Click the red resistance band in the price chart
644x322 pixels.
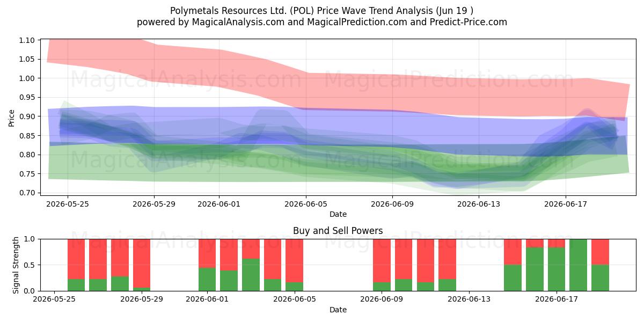pyautogui.click(x=338, y=91)
